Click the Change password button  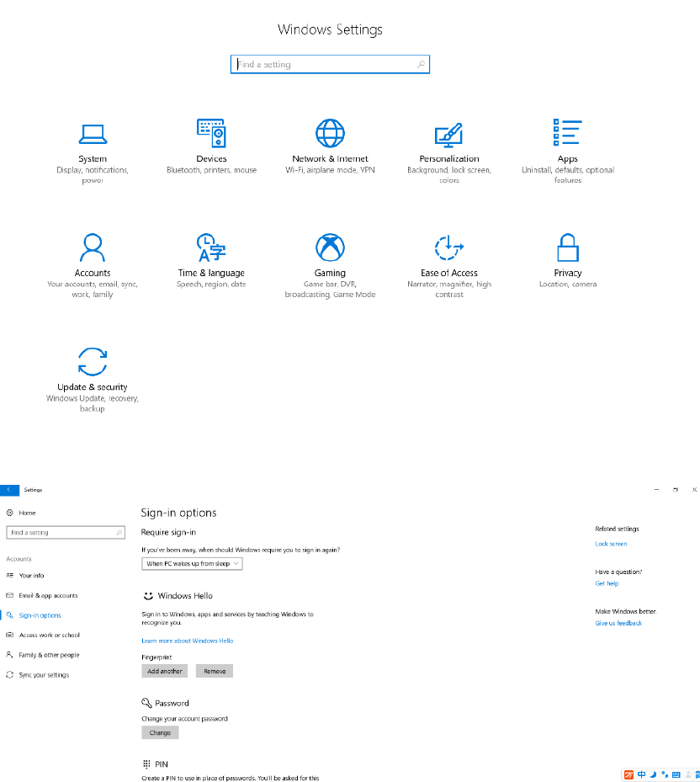160,732
